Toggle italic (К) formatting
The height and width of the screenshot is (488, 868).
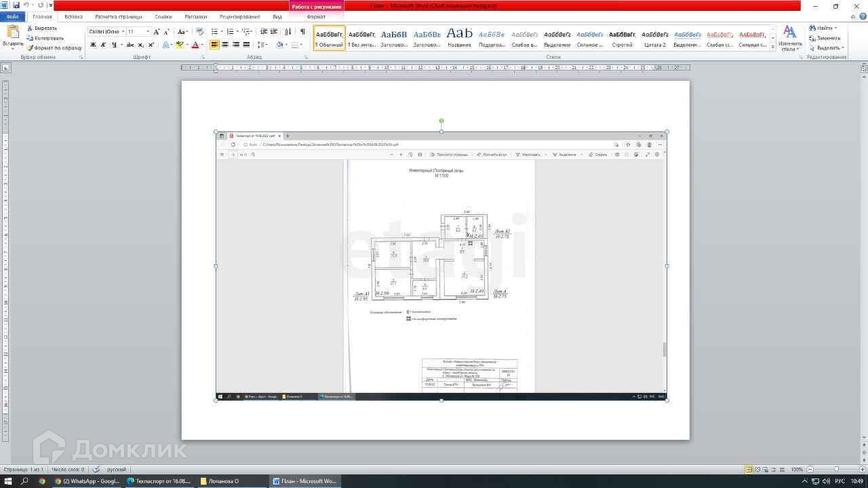(x=103, y=45)
